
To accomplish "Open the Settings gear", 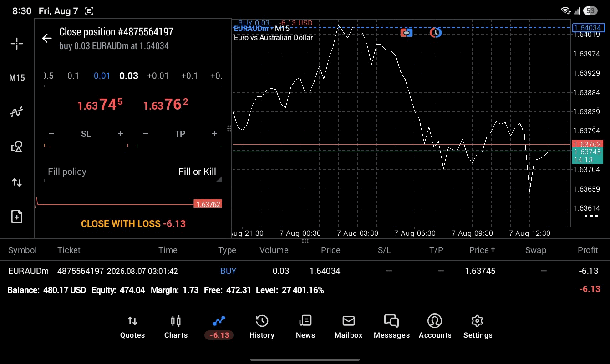I will coord(478,327).
